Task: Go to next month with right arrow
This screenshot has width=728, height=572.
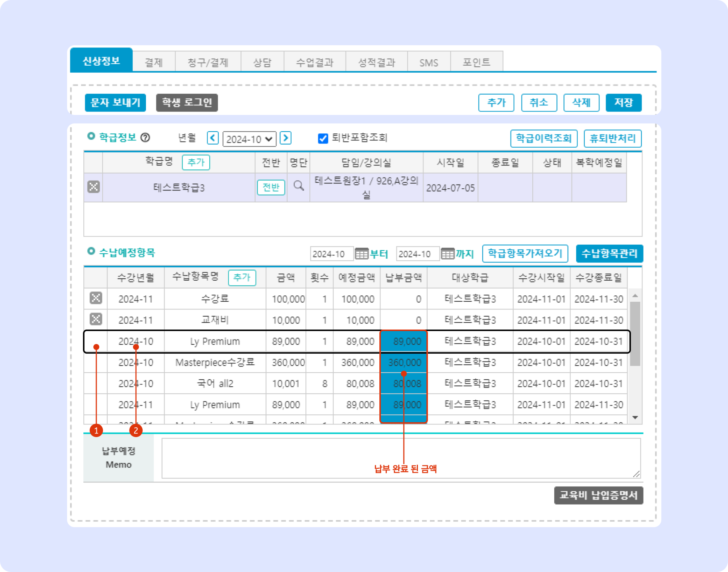Action: click(x=285, y=138)
